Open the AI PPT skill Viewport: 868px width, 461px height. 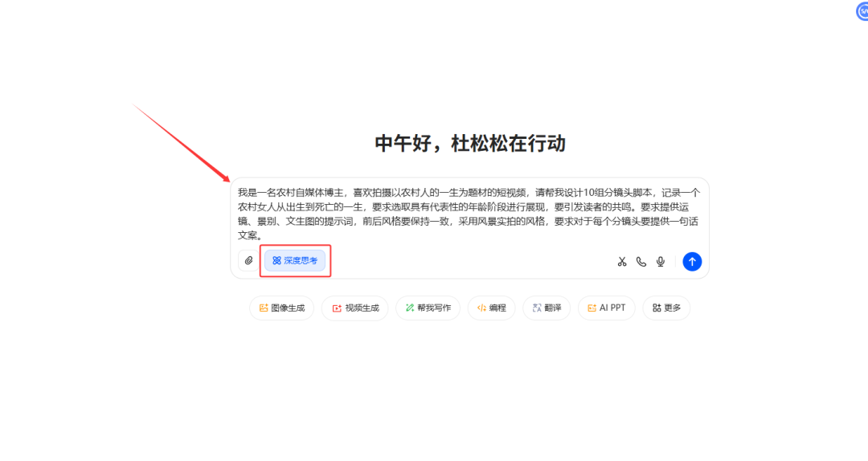(x=606, y=308)
